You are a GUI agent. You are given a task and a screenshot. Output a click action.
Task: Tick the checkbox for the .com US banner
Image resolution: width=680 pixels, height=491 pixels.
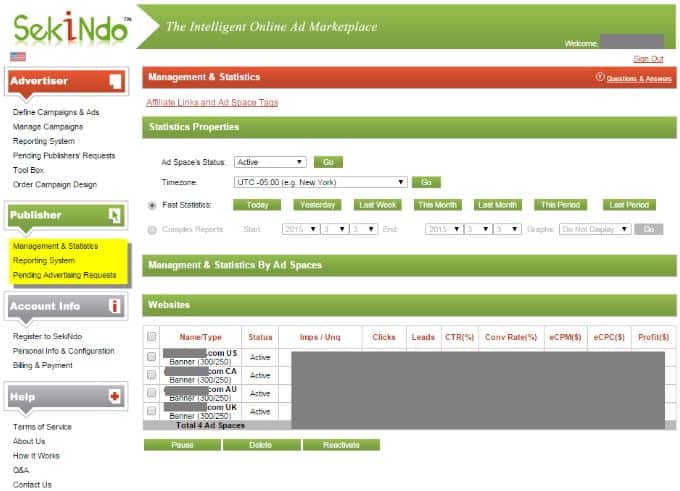tap(152, 357)
